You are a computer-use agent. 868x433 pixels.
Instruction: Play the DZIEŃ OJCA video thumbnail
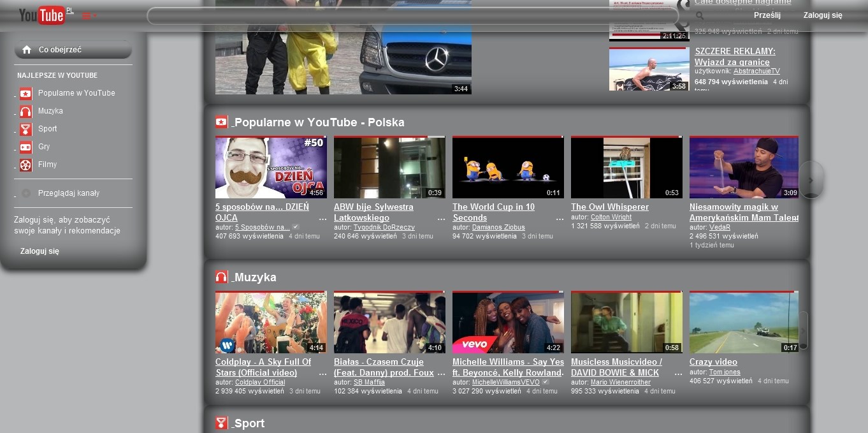pyautogui.click(x=271, y=167)
